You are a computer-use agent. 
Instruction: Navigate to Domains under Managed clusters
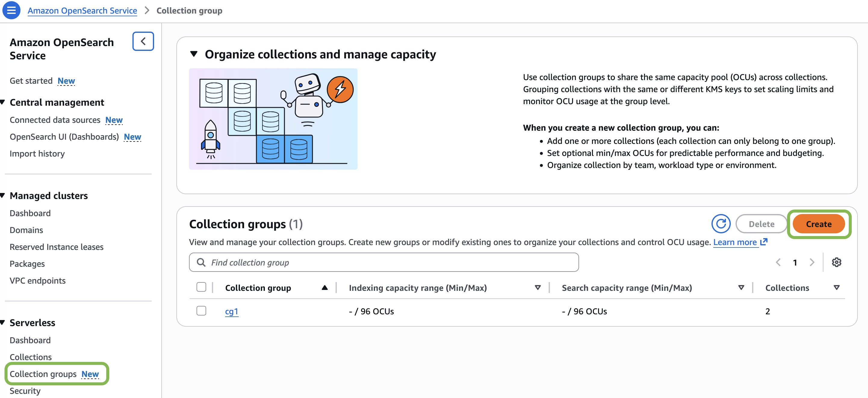pyautogui.click(x=26, y=230)
